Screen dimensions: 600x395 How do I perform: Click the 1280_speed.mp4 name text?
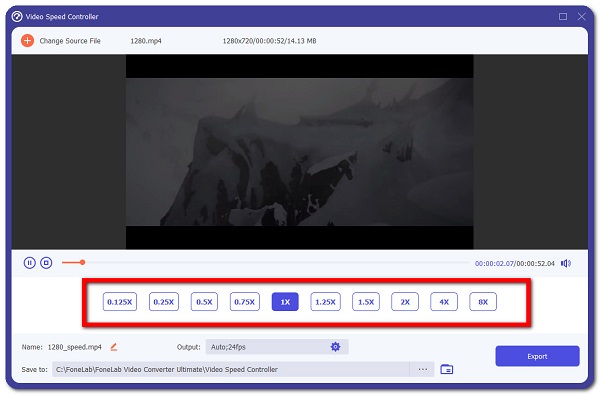(x=75, y=347)
